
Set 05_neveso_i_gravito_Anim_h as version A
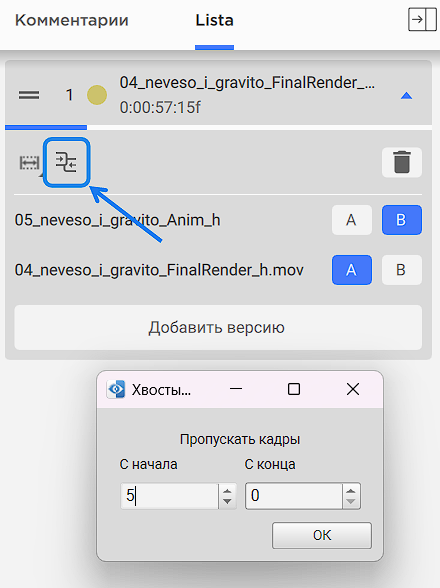[x=351, y=220]
